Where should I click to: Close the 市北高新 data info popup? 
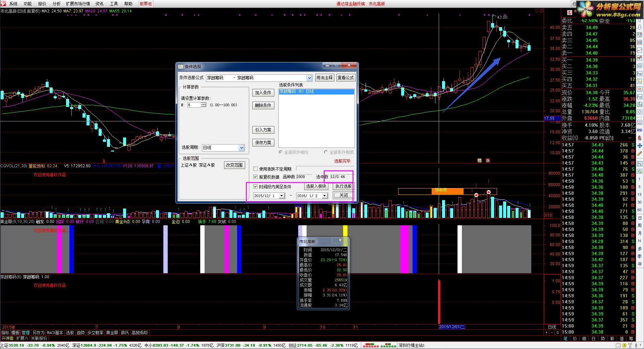[x=340, y=240]
